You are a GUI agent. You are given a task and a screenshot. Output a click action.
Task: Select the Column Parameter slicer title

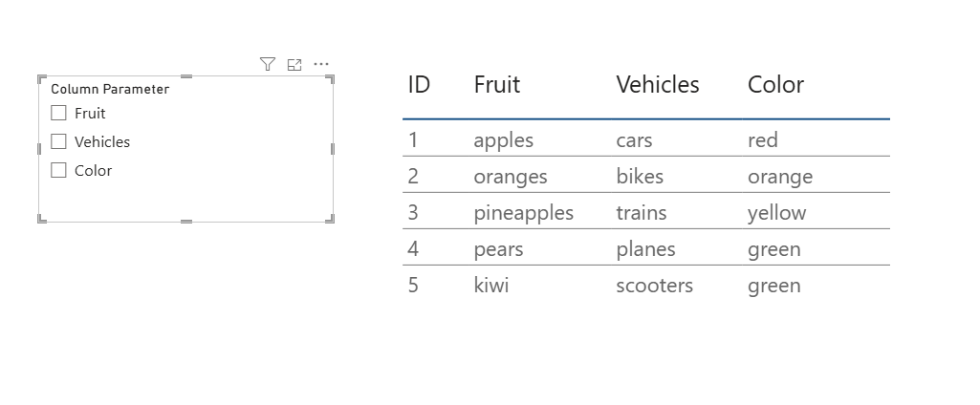110,89
